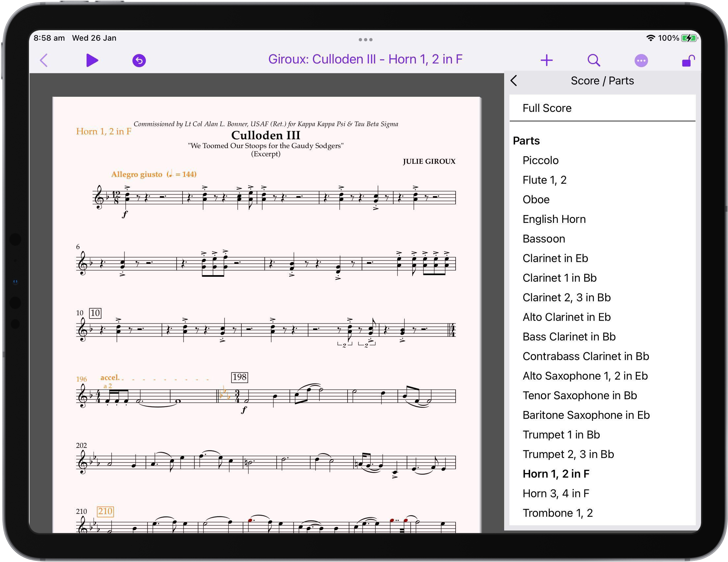Tap the 8:58 am clock
This screenshot has height=562, width=728.
tap(49, 38)
